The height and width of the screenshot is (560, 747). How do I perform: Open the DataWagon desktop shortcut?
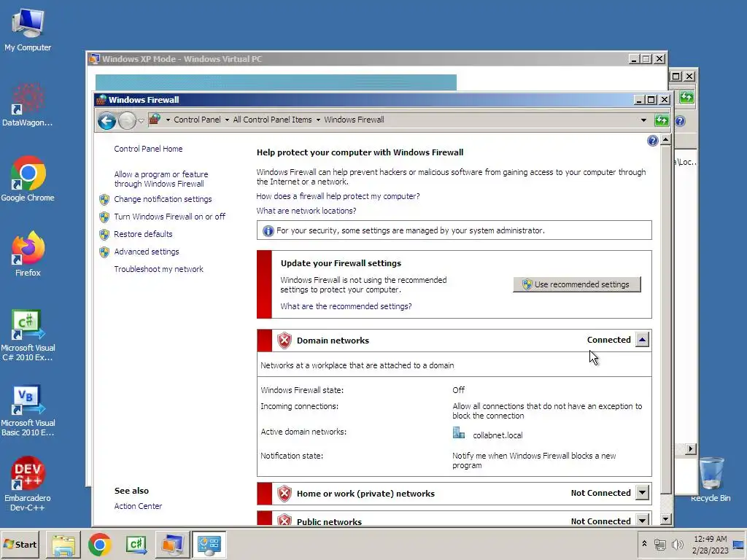tap(27, 105)
